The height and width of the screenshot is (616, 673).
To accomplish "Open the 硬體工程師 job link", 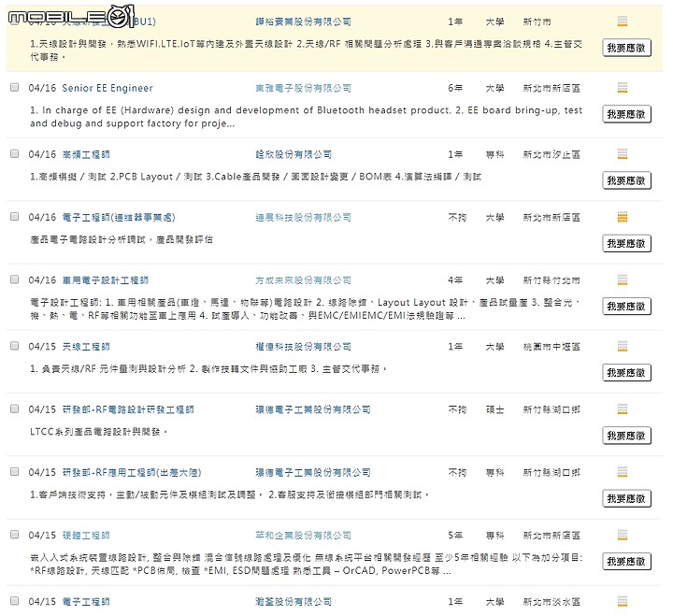I will click(86, 536).
